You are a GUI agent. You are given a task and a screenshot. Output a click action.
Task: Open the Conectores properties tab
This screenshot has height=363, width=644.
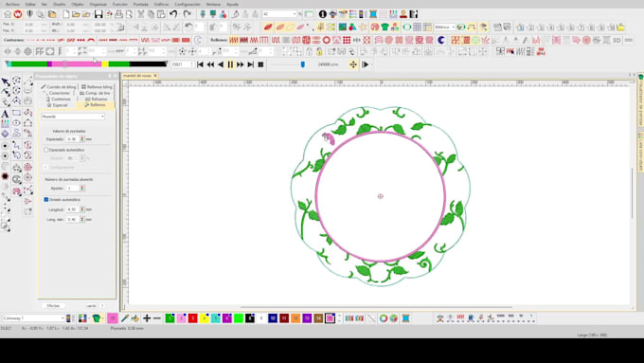[x=57, y=93]
